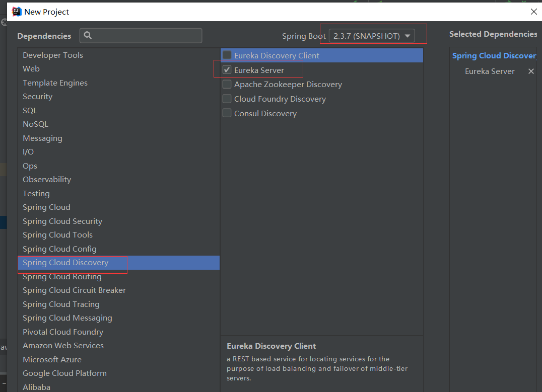
Task: Focus the dependencies search field
Action: click(141, 36)
